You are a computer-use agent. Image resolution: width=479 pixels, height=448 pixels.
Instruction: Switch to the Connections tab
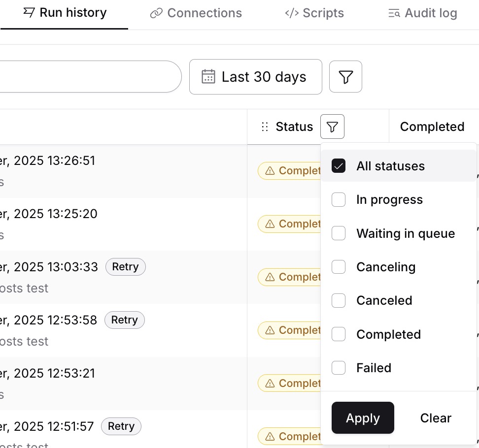pos(196,13)
